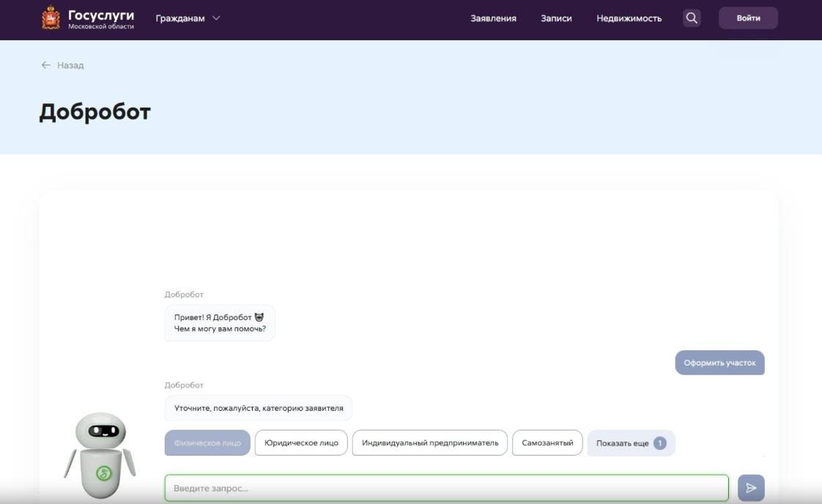Click the Госуслуги Московской области title text

click(101, 18)
